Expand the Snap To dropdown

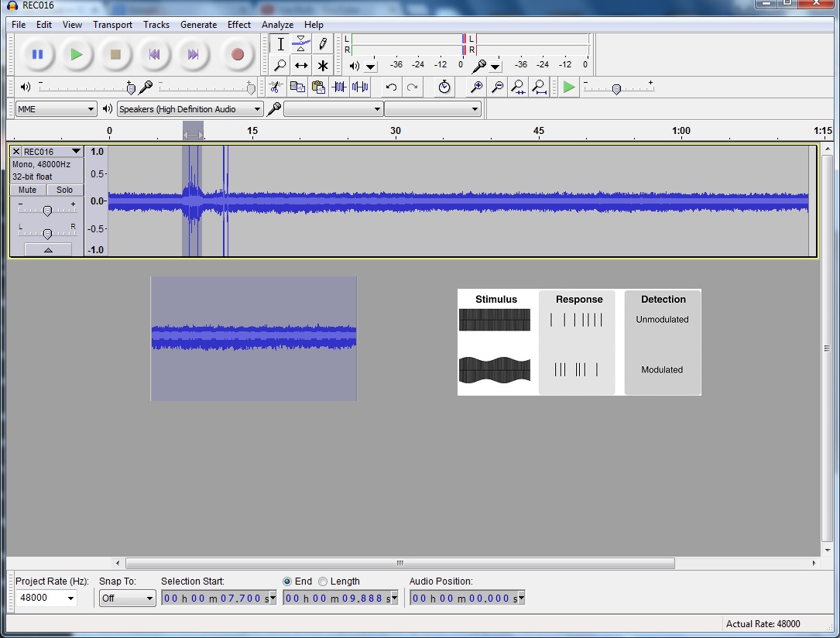127,599
